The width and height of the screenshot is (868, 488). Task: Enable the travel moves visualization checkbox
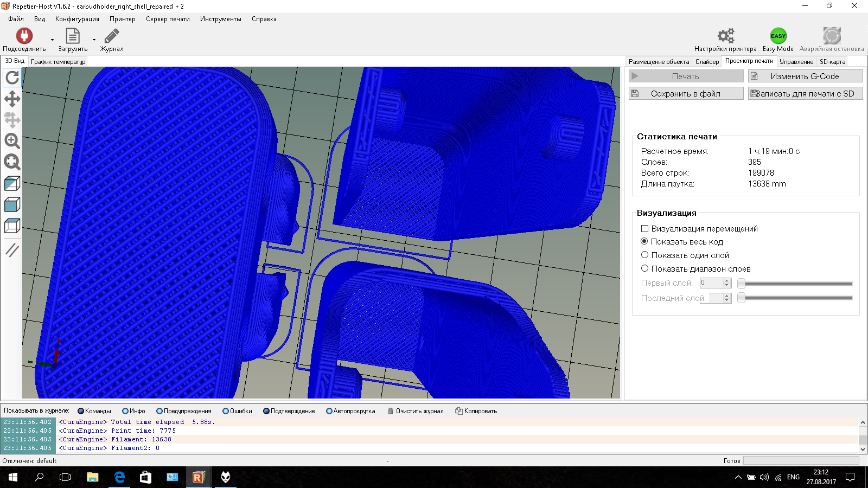(x=644, y=229)
